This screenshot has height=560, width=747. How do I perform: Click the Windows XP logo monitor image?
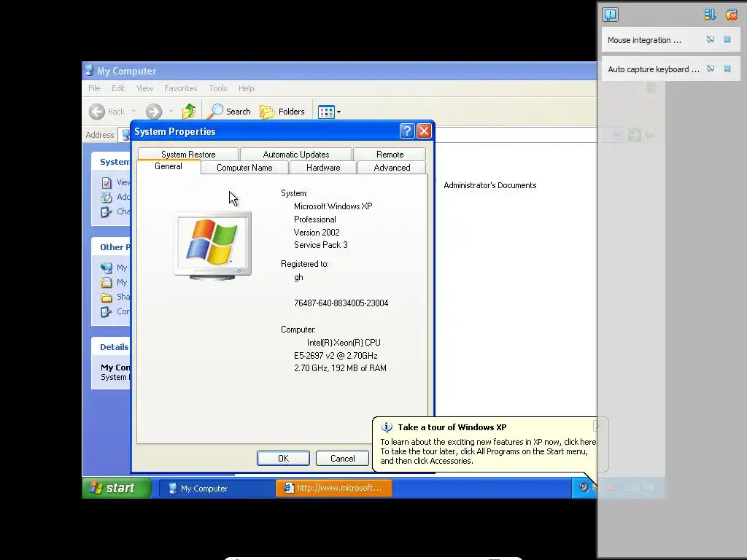click(213, 246)
